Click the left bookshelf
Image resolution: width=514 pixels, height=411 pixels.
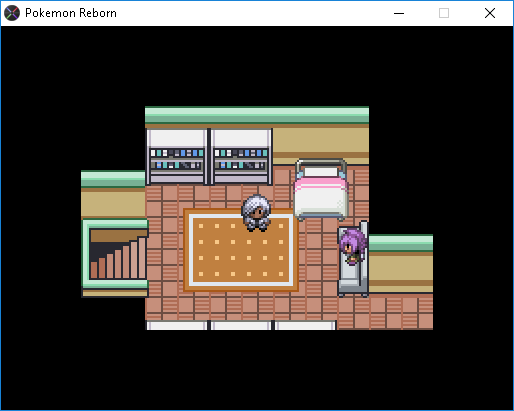177,156
